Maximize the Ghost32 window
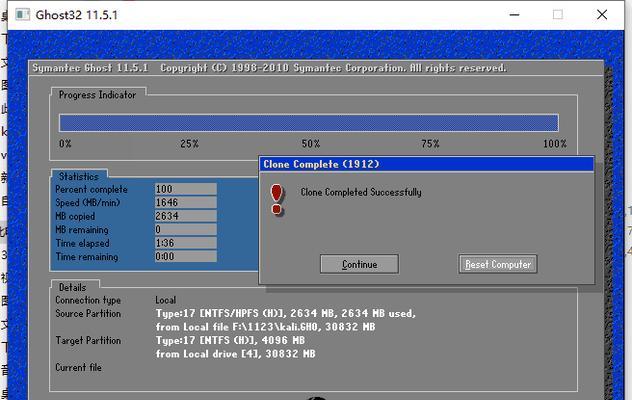Image resolution: width=632 pixels, height=400 pixels. click(x=558, y=15)
